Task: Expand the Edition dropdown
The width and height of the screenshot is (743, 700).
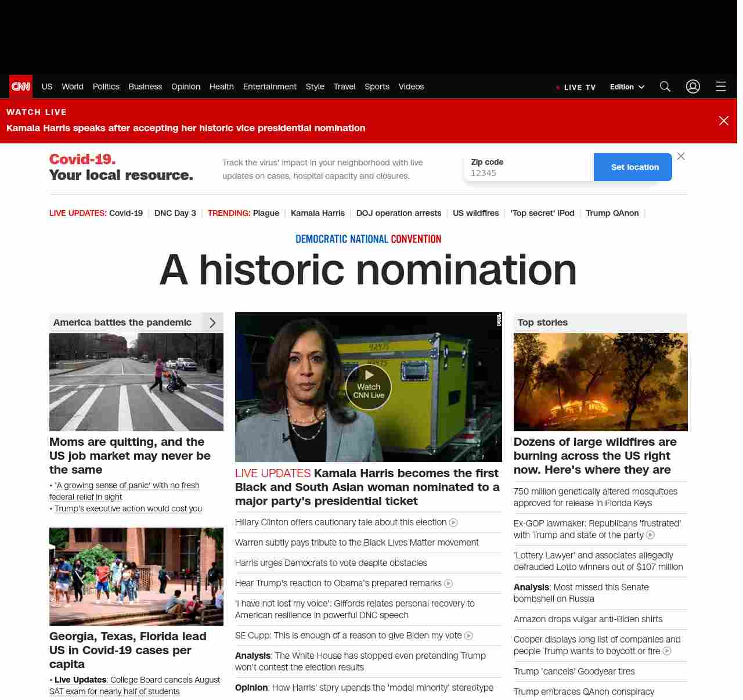Action: 627,87
